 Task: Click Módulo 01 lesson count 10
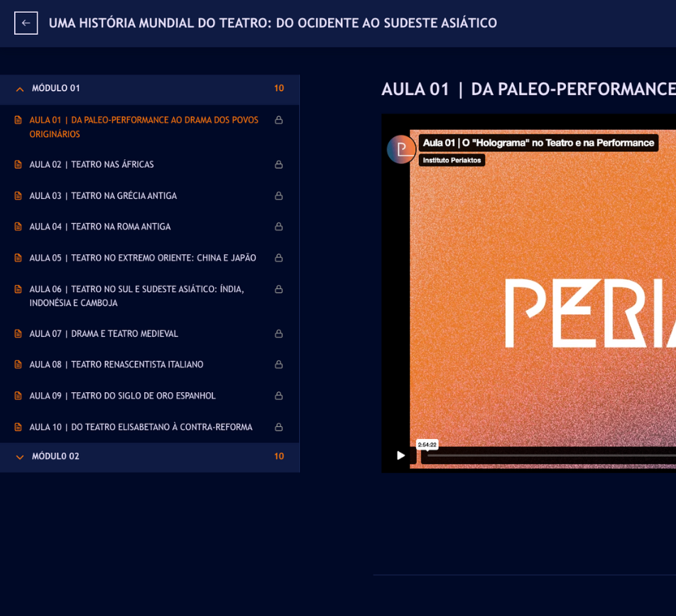[279, 88]
